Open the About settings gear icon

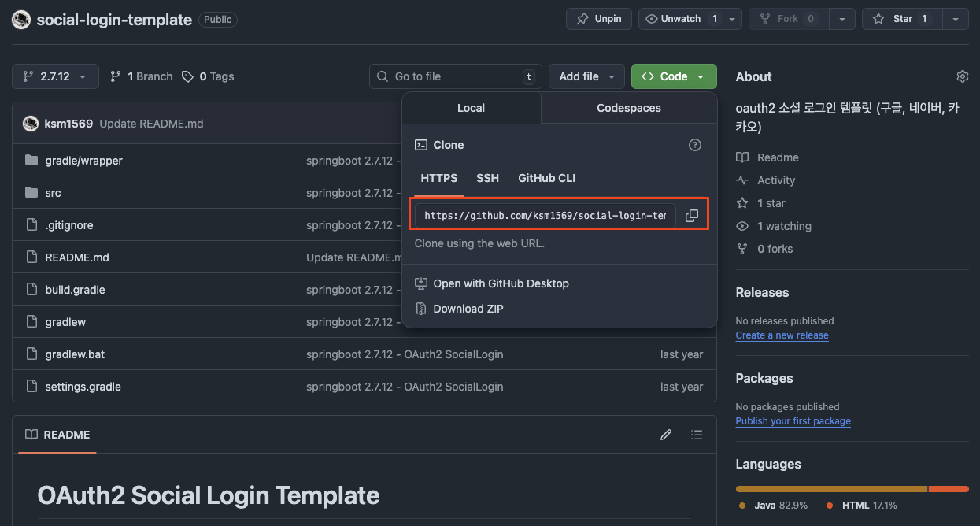coord(962,76)
